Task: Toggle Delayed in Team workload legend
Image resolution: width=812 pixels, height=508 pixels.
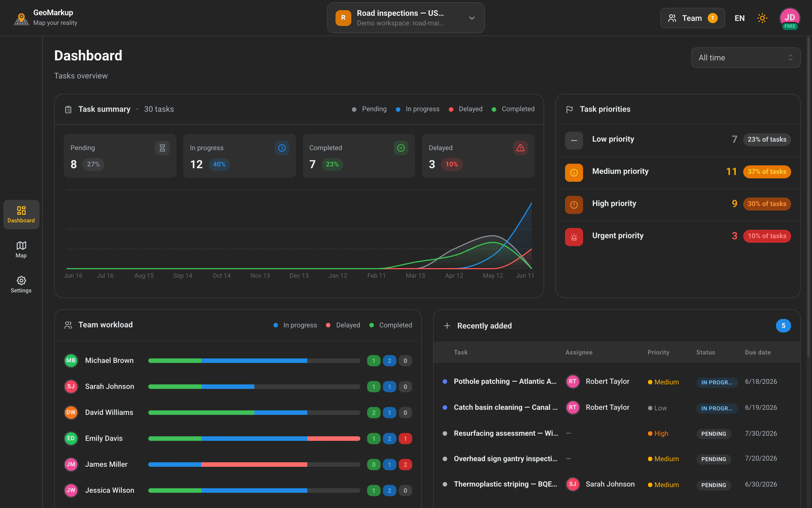Action: point(343,325)
